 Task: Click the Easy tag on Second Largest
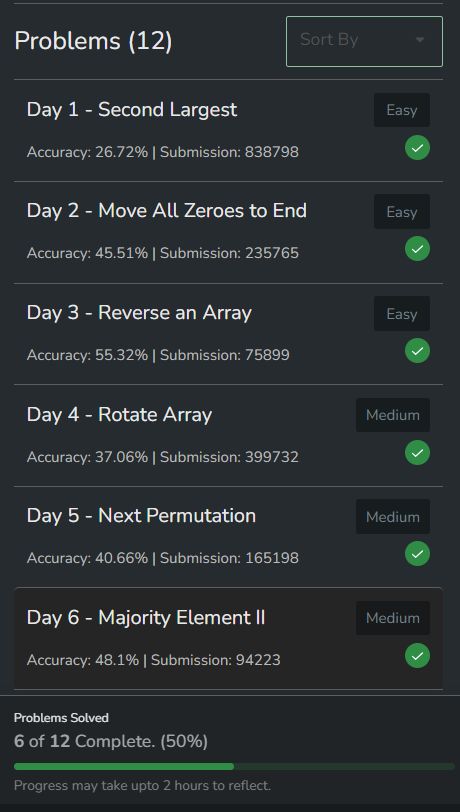[x=401, y=110]
